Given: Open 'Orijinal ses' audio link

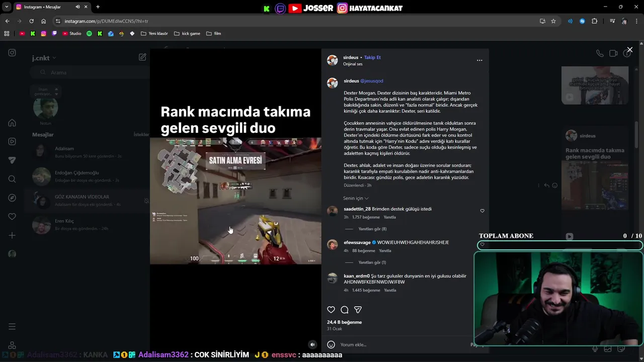Looking at the screenshot, I should click(x=353, y=64).
